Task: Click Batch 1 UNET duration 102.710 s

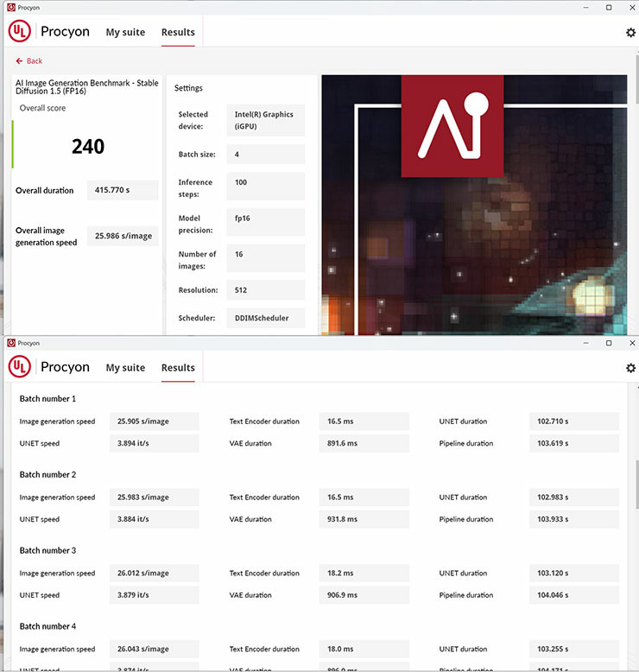Action: click(x=574, y=422)
